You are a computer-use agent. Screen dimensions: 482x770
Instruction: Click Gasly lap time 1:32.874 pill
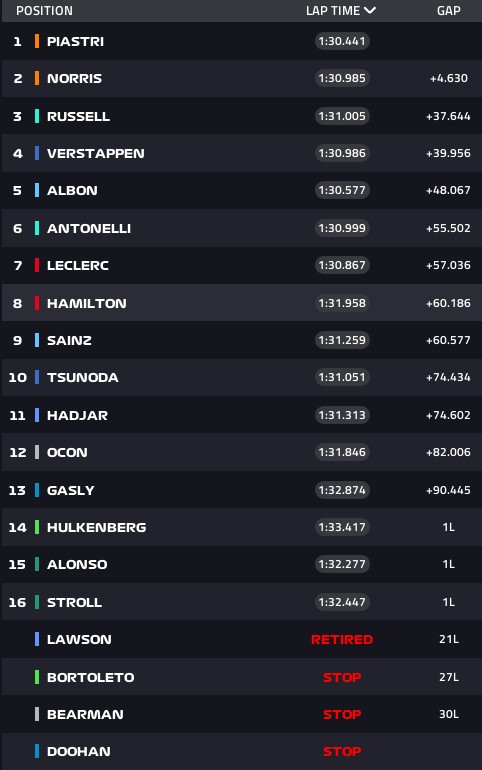pyautogui.click(x=342, y=490)
